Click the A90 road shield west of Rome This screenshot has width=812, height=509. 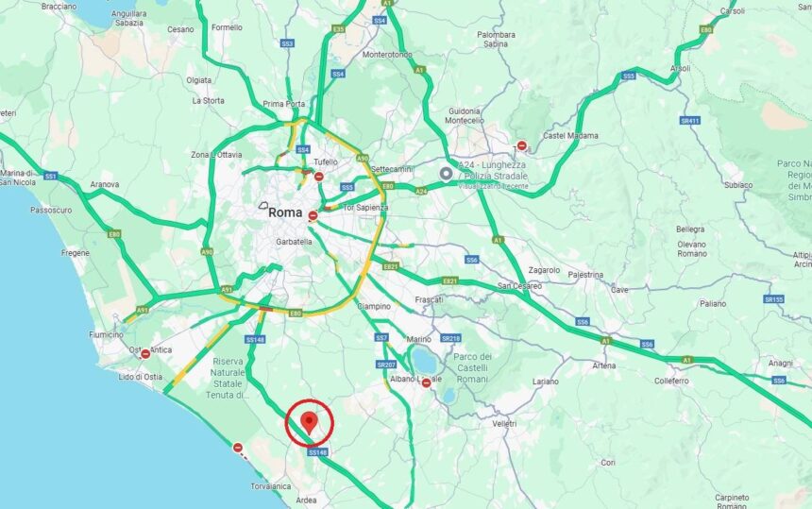207,251
